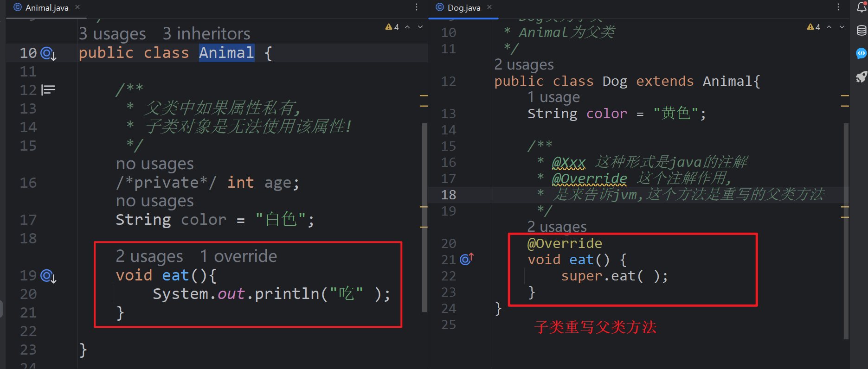Click 'int age' declaration in Animal.java

pos(263,183)
